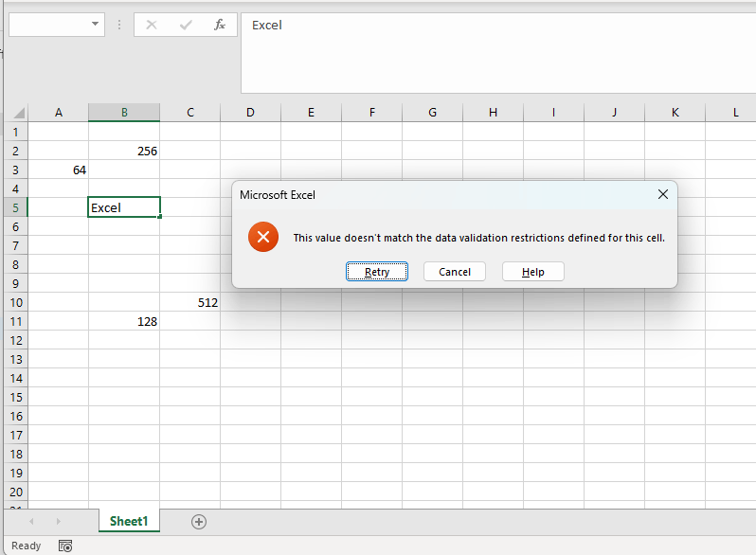This screenshot has height=555, width=756.
Task: Close the Microsoft Excel dialog with X
Action: coord(662,194)
